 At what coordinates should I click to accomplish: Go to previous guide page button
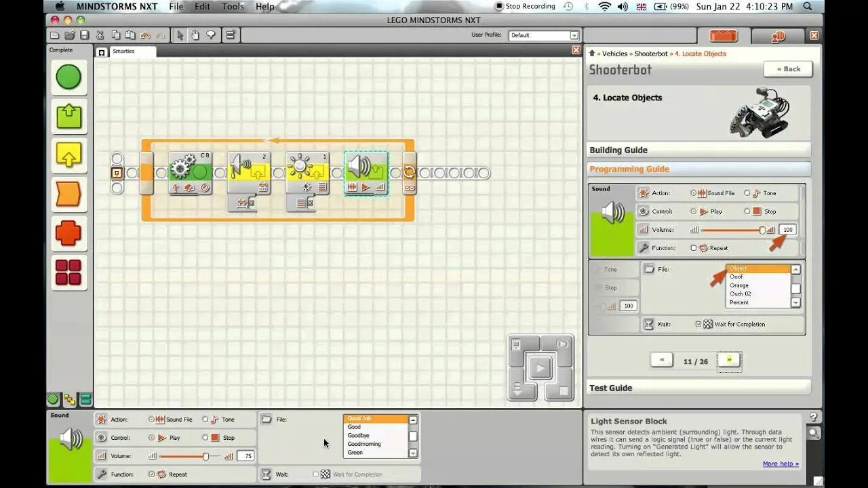click(662, 361)
